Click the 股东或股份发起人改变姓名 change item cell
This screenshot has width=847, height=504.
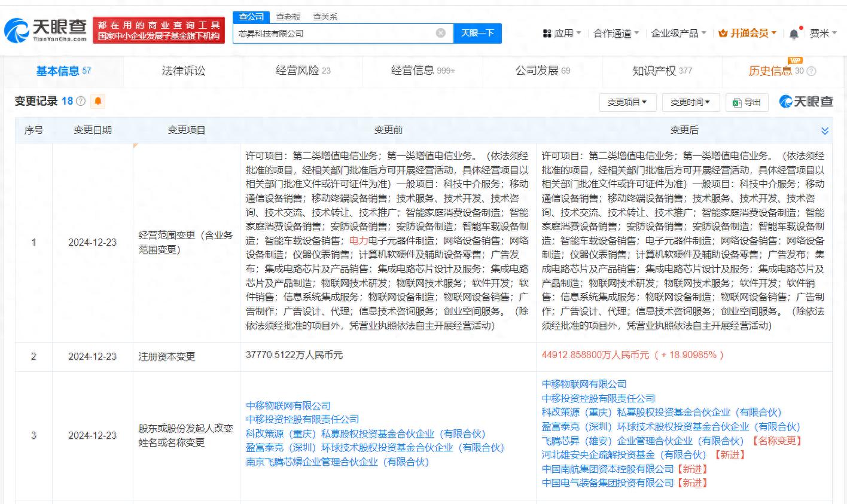tap(186, 435)
